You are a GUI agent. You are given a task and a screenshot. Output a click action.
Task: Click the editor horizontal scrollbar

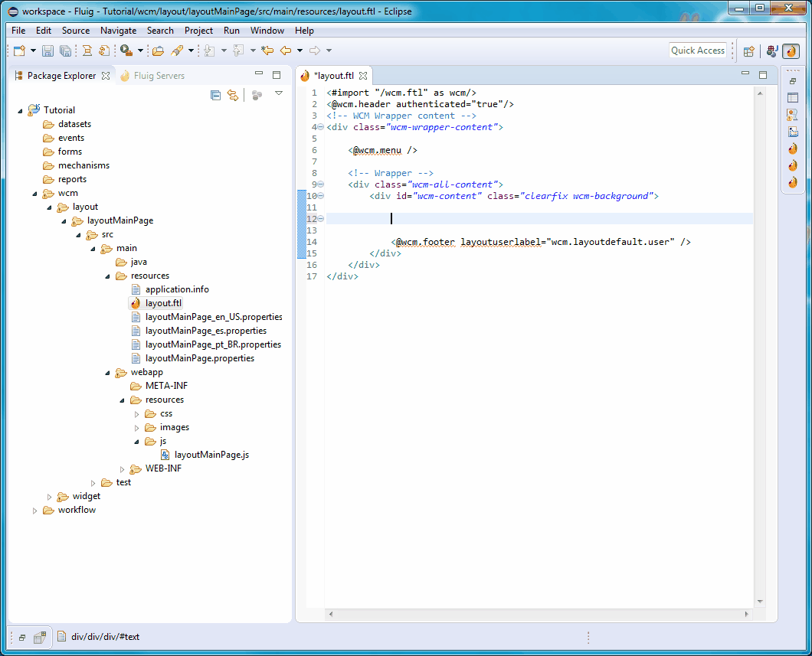point(539,614)
